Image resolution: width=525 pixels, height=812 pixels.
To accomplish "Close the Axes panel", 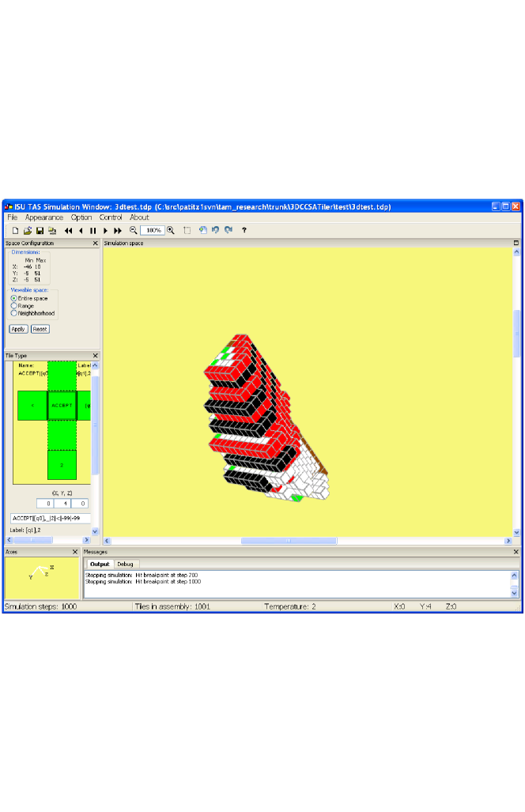I will pyautogui.click(x=75, y=552).
